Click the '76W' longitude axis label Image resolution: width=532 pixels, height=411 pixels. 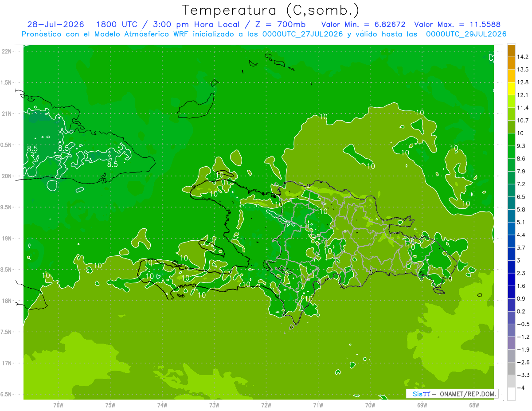58,405
